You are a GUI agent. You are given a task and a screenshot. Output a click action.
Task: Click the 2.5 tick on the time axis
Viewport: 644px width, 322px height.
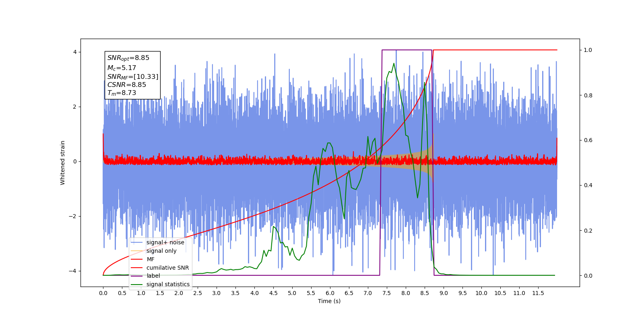198,293
